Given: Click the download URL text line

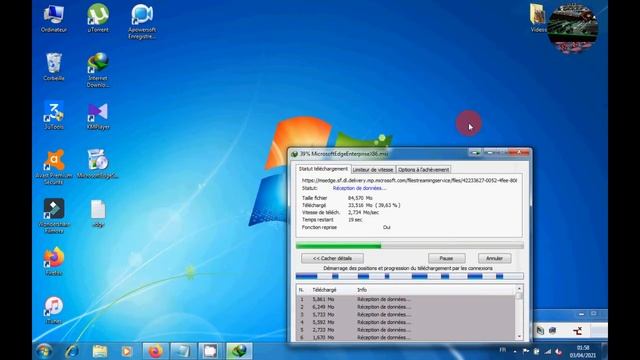Looking at the screenshot, I should coord(409,180).
